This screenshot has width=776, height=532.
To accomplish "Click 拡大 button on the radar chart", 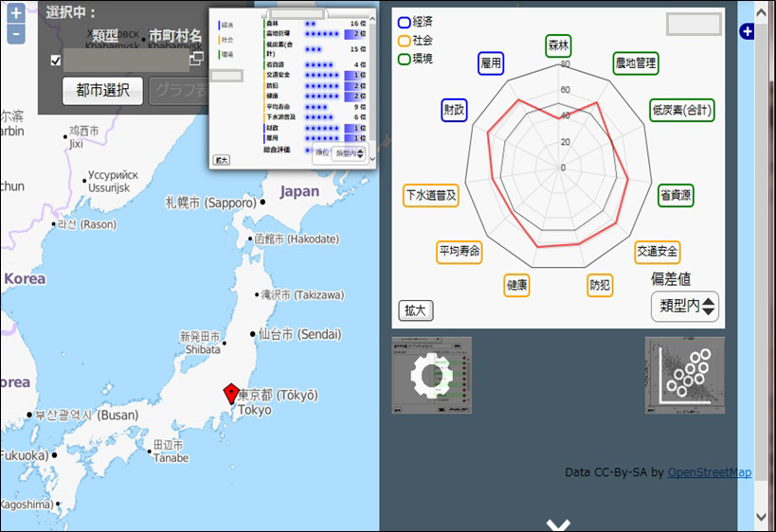I will (x=416, y=310).
